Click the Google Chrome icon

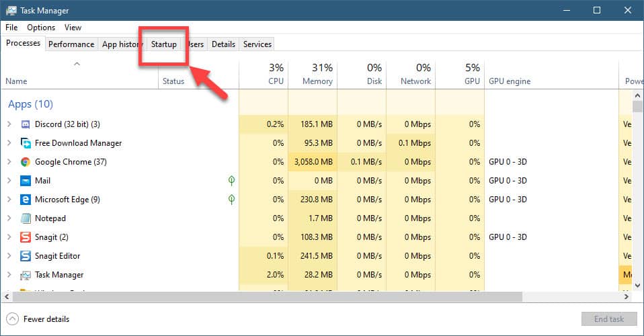[x=26, y=162]
